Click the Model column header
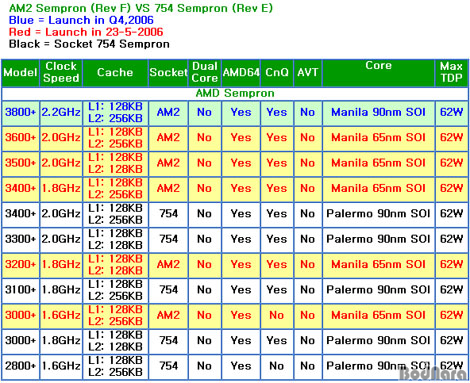Image resolution: width=470 pixels, height=383 pixels. tap(20, 73)
